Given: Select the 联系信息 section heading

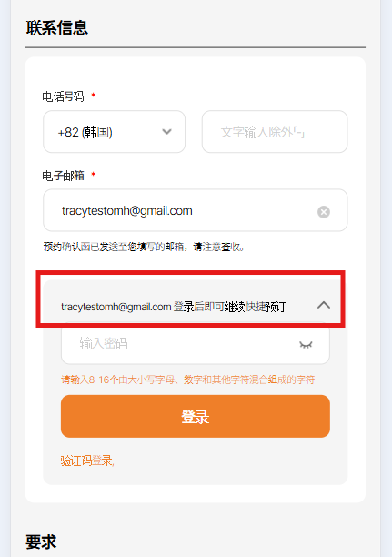Looking at the screenshot, I should point(56,28).
